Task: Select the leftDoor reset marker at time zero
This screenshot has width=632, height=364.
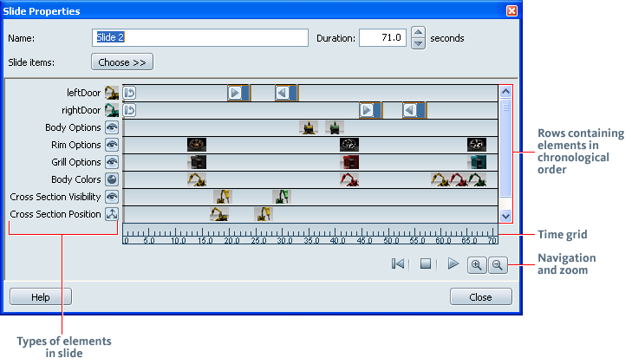Action: pos(129,93)
